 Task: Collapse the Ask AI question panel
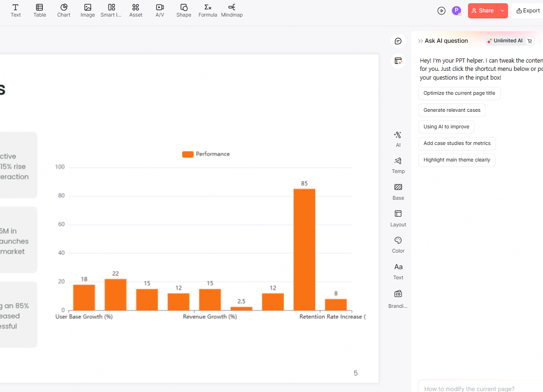(x=421, y=41)
